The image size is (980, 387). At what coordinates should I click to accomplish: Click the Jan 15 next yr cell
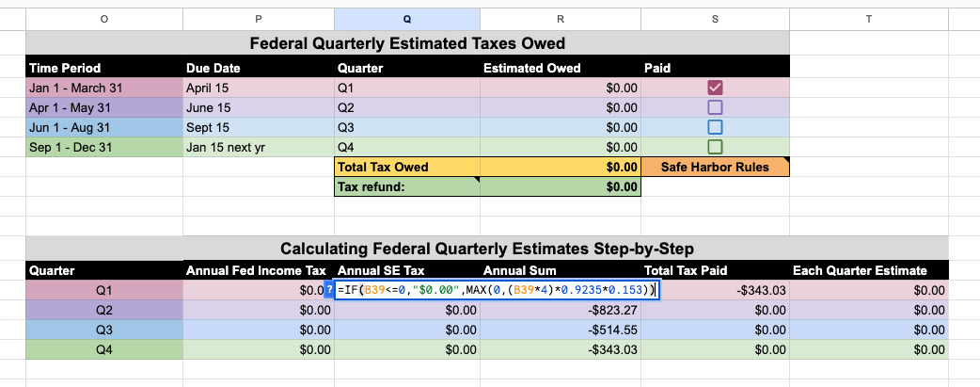[x=258, y=147]
